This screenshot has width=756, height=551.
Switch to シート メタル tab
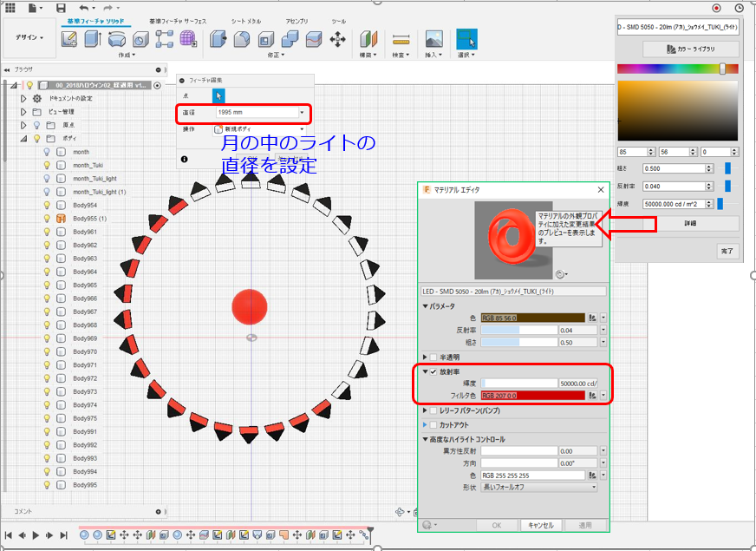246,21
